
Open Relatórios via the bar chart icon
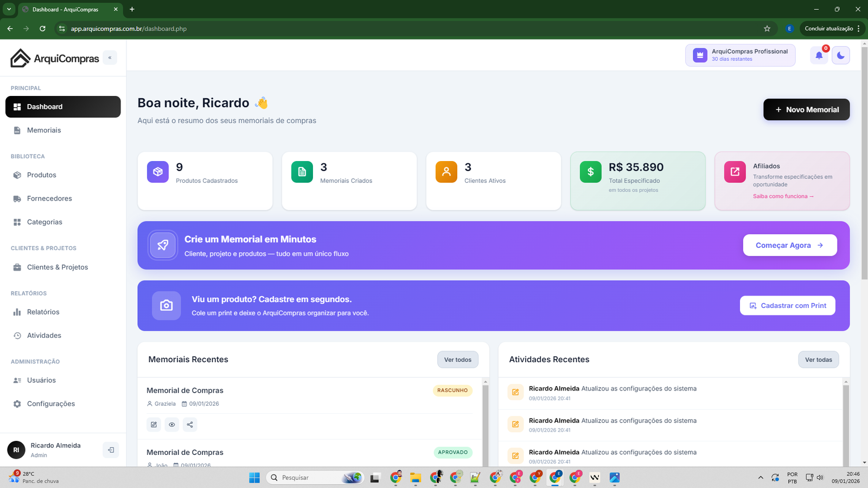(x=17, y=312)
